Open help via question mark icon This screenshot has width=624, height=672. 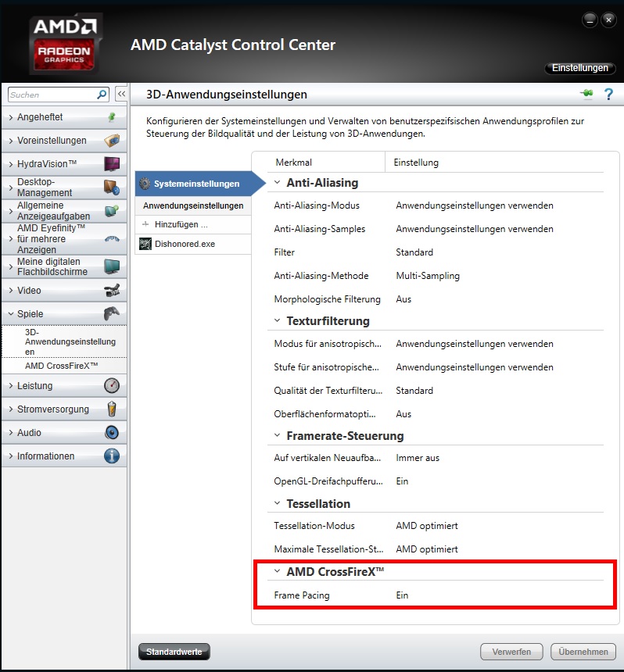point(608,94)
